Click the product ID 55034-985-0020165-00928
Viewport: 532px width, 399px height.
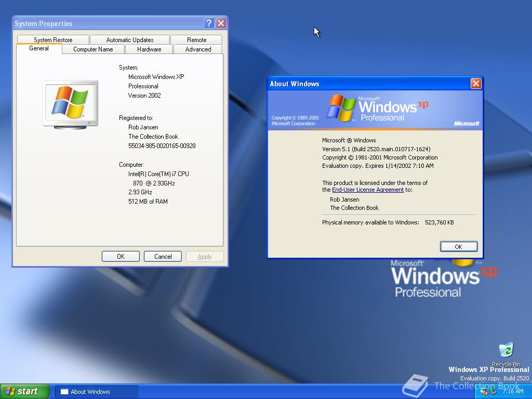162,146
